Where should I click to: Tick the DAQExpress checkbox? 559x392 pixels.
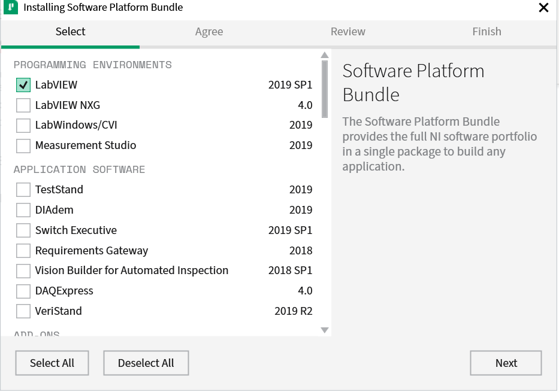tap(23, 291)
